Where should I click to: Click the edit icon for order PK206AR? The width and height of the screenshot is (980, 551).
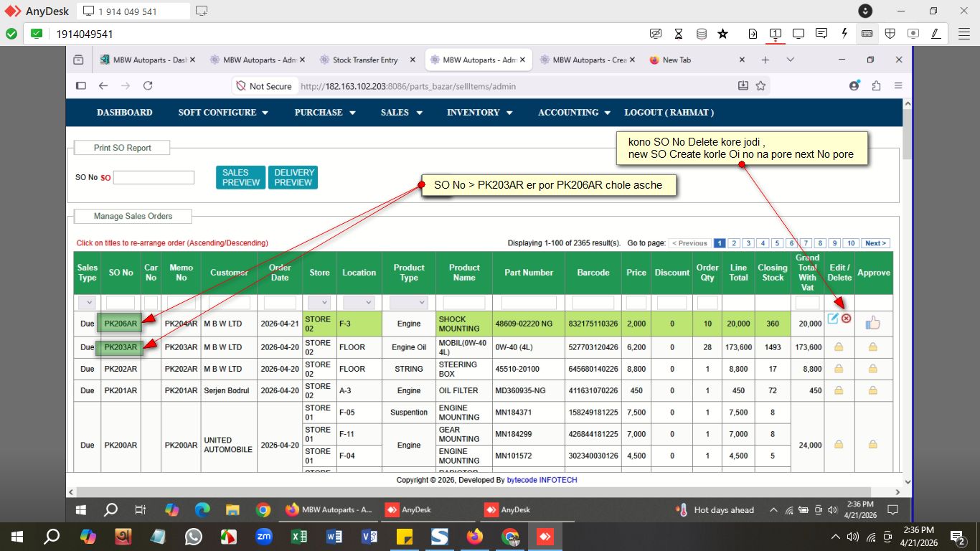pos(833,319)
